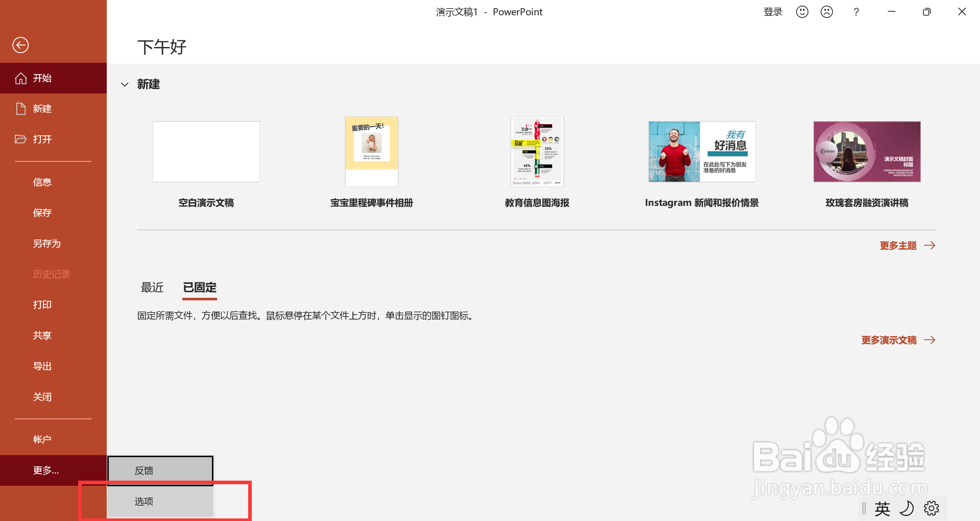This screenshot has width=980, height=521.
Task: Click the frowning face feedback icon
Action: click(827, 12)
